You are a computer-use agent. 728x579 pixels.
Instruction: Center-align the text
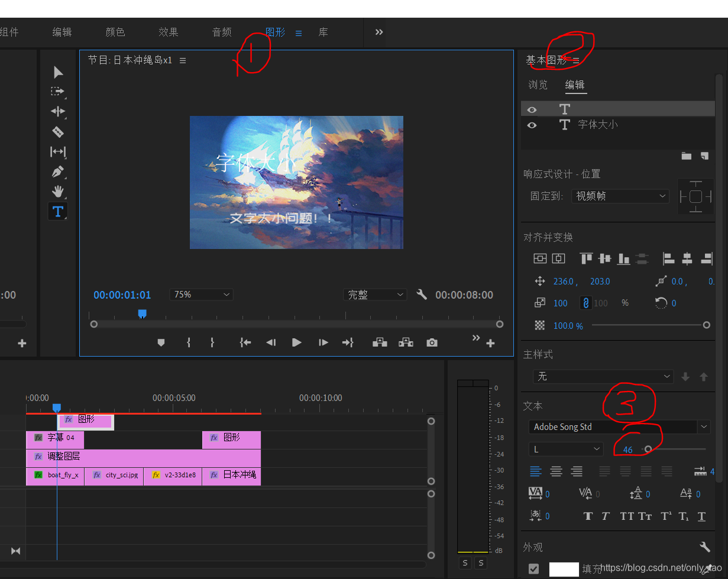[x=556, y=471]
